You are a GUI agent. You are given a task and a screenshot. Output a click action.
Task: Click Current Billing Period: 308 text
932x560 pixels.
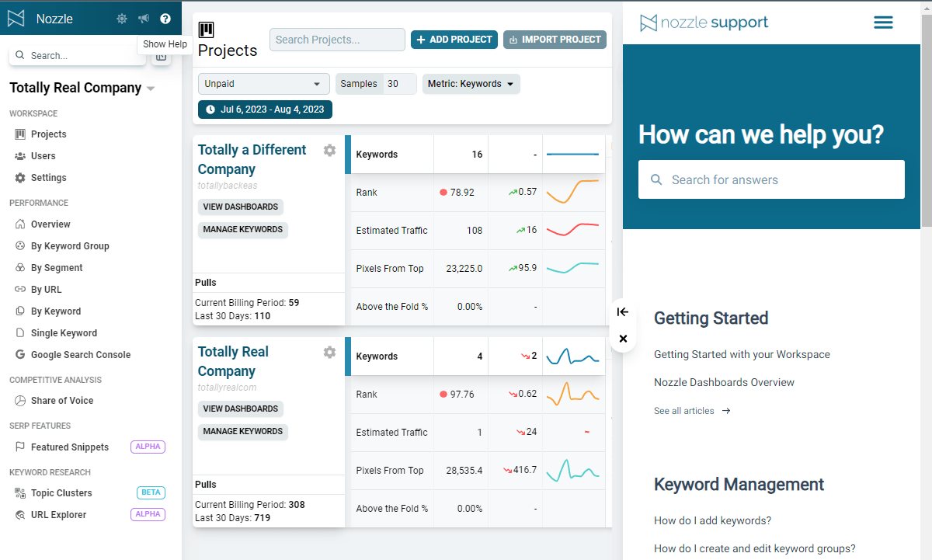pyautogui.click(x=250, y=505)
